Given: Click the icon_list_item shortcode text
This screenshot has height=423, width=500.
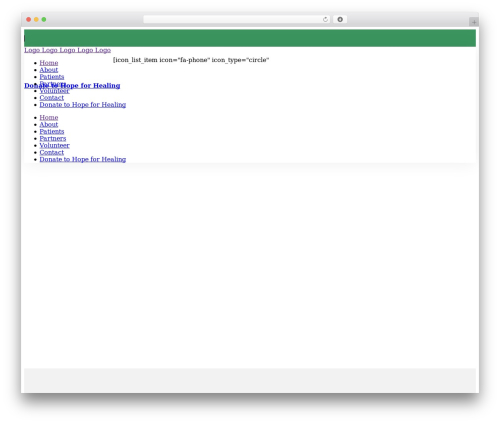Looking at the screenshot, I should click(191, 60).
